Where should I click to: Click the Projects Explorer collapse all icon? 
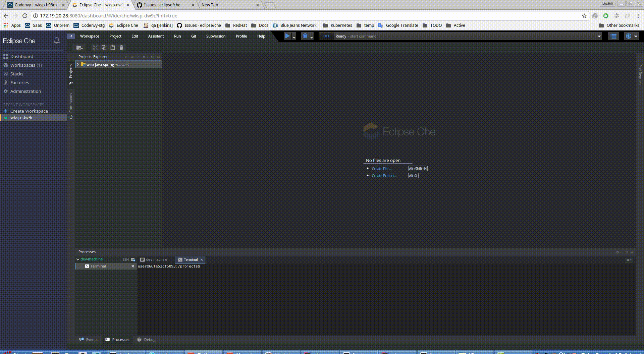[132, 57]
